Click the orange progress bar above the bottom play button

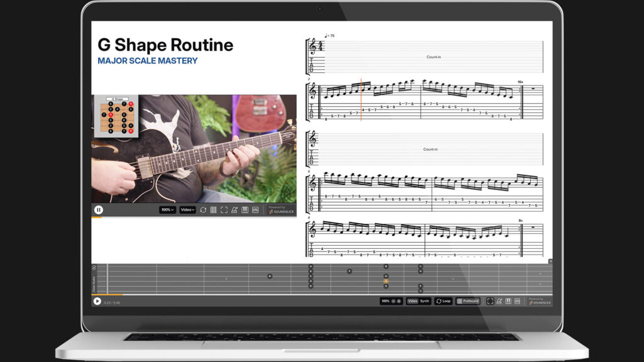[107, 295]
